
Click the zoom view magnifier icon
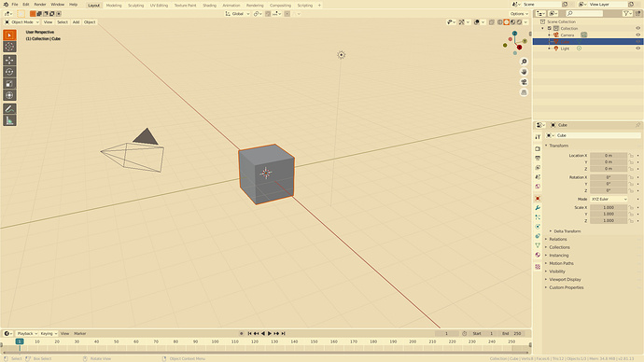tap(524, 62)
